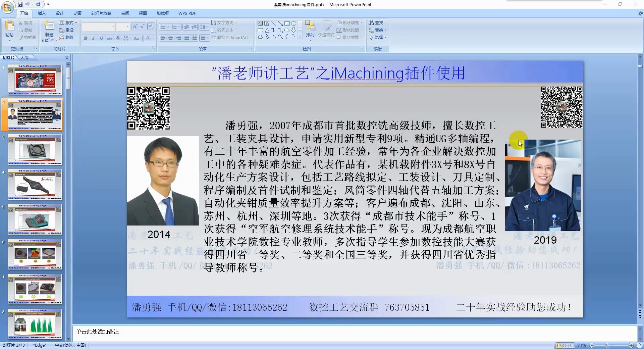644x349 pixels.
Task: Switch to the 动画 tab
Action: [x=77, y=13]
